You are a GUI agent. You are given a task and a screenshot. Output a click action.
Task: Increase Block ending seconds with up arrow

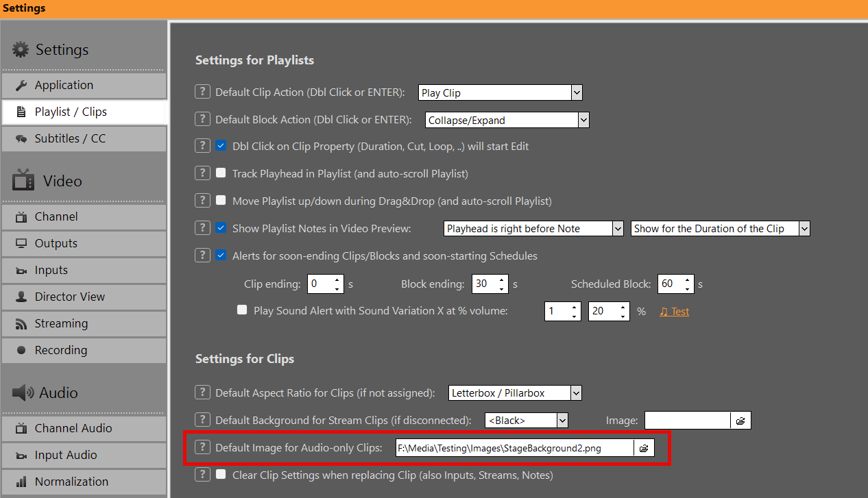click(x=502, y=279)
